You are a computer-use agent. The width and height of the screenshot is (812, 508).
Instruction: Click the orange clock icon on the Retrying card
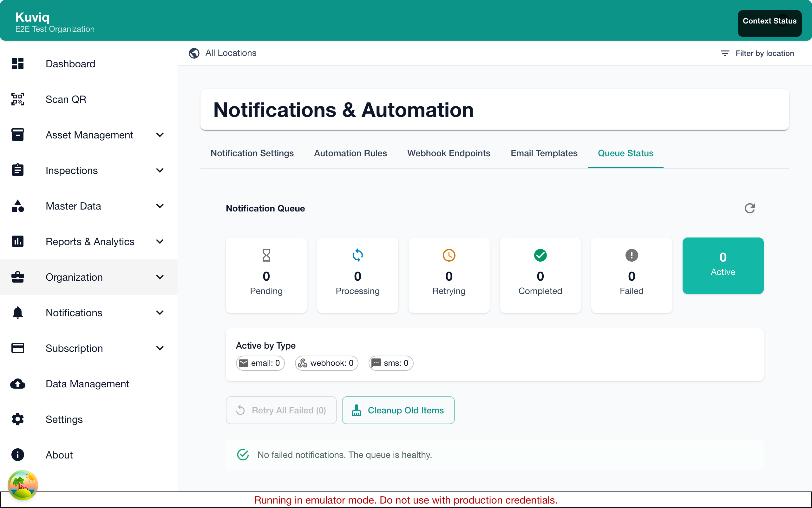pyautogui.click(x=449, y=255)
